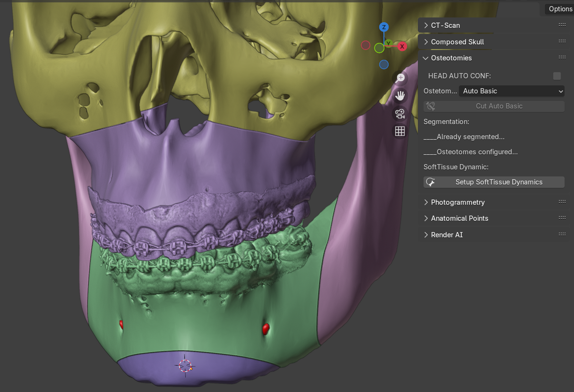The height and width of the screenshot is (392, 574).
Task: Click the CT-Scan panel drag grip
Action: click(x=562, y=25)
